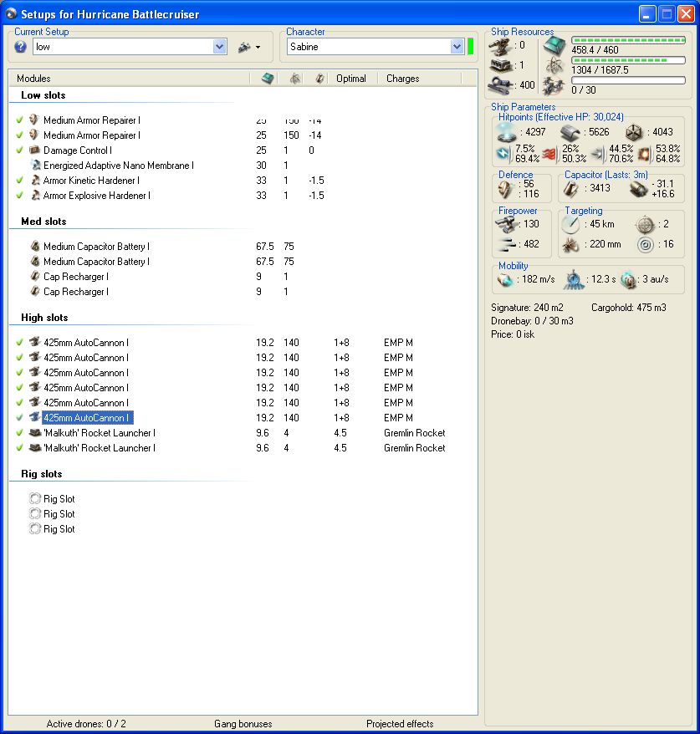Click the CPU column header icon

click(x=268, y=79)
